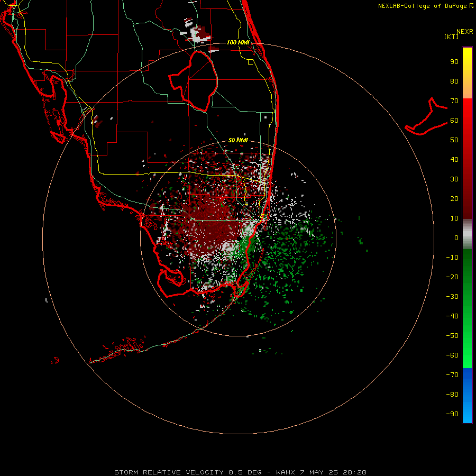The image size is (476, 476).
Task: Select the -60 value on velocity scale
Action: [x=452, y=355]
